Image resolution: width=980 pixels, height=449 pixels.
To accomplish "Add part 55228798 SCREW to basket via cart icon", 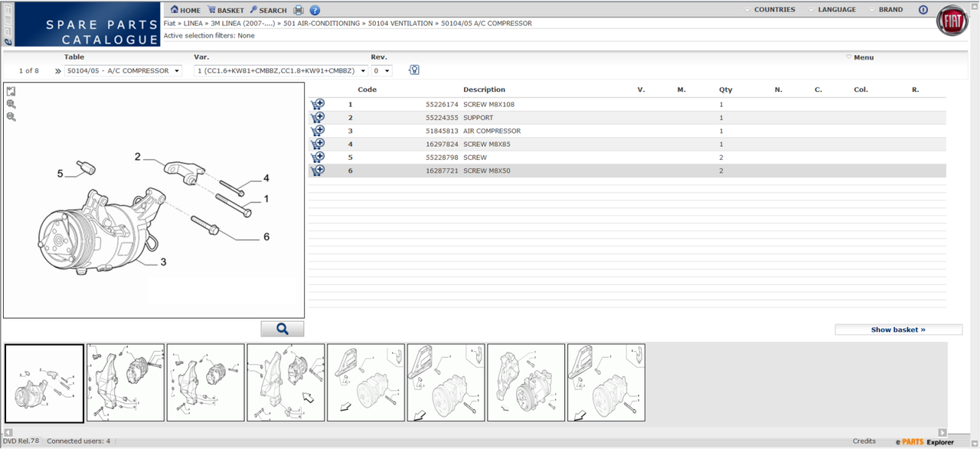I will tap(317, 157).
